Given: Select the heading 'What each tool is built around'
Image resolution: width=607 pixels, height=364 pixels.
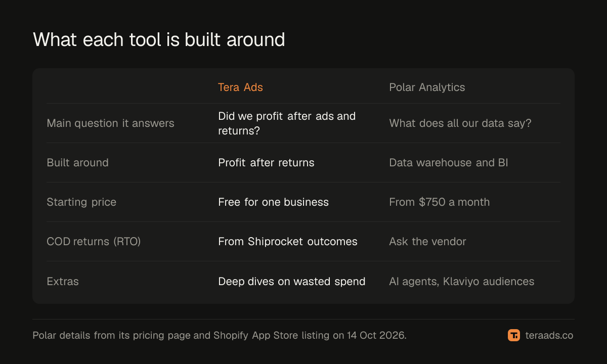Looking at the screenshot, I should (159, 39).
